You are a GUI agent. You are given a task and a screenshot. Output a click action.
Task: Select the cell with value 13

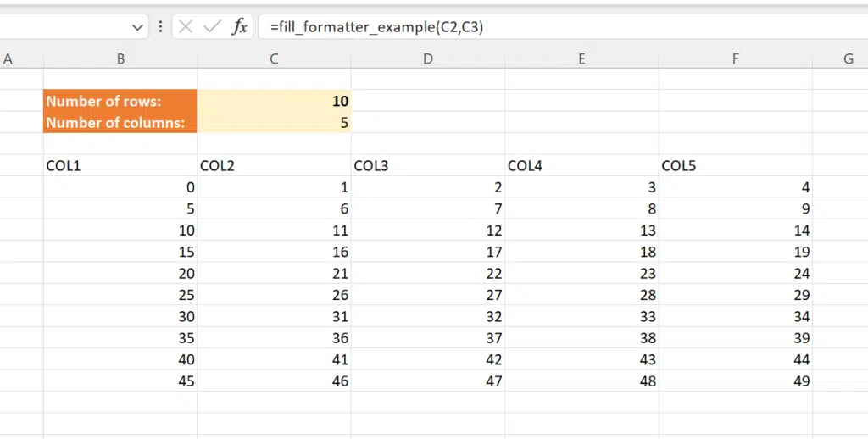click(581, 231)
